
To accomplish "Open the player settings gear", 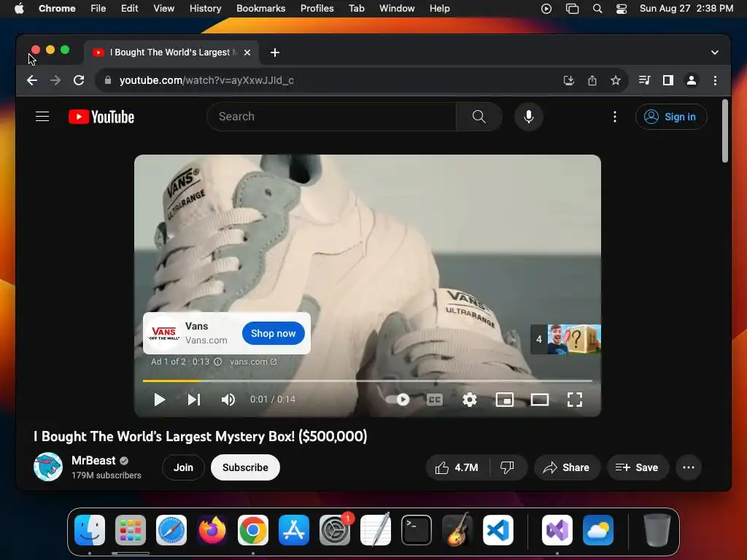I will [470, 400].
